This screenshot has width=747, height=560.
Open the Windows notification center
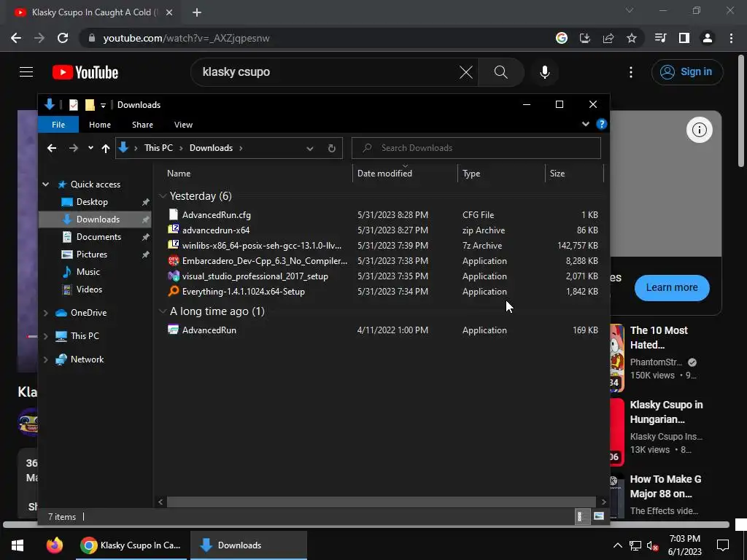coord(723,545)
